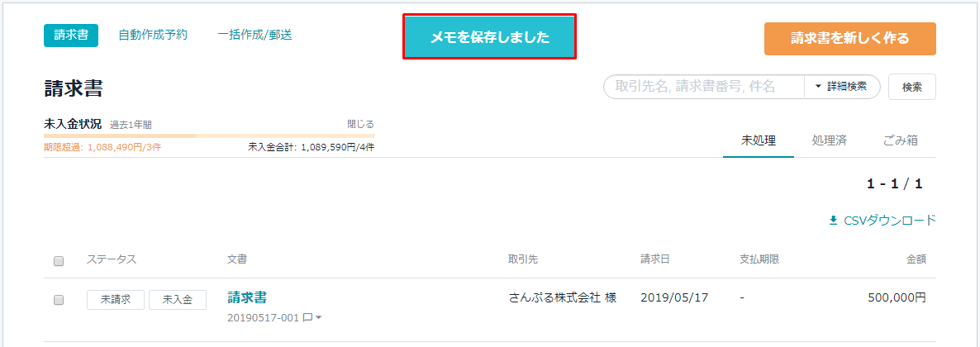Click the CSV download arrow icon
This screenshot has width=980, height=347.
point(832,220)
